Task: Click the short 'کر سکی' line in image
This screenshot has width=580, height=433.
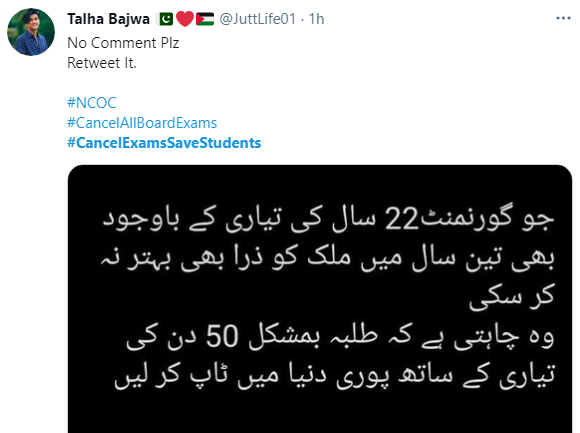Action: point(512,296)
